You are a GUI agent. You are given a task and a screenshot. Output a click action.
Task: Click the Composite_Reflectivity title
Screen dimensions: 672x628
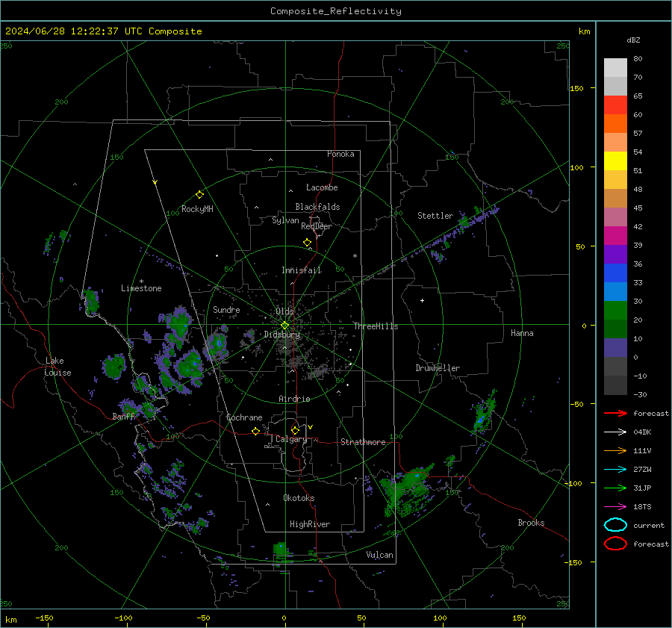pos(336,11)
